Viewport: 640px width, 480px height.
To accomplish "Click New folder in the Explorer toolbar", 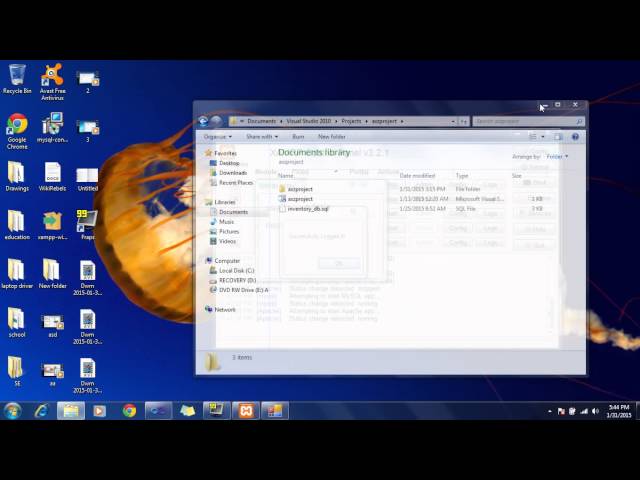I will click(332, 137).
